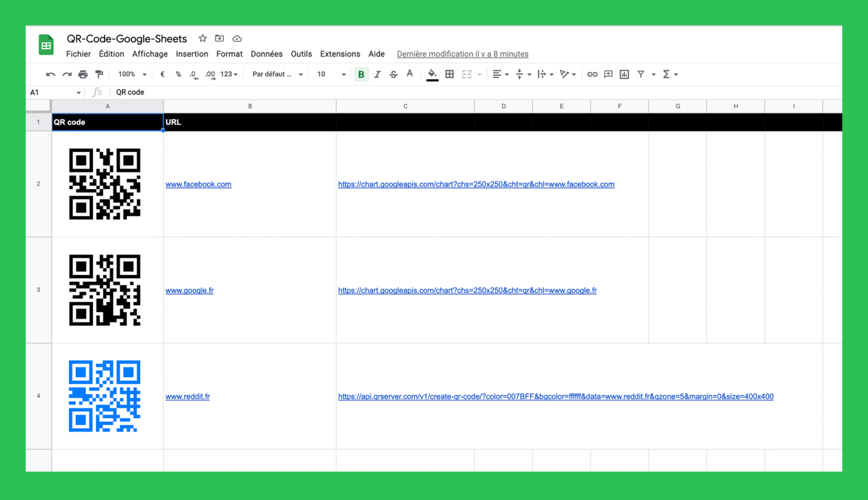Select the blue reddit QR code image

[x=105, y=396]
